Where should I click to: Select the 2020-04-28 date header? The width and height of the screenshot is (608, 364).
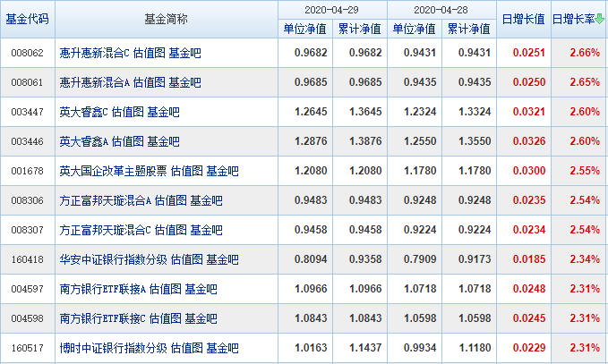tap(441, 10)
